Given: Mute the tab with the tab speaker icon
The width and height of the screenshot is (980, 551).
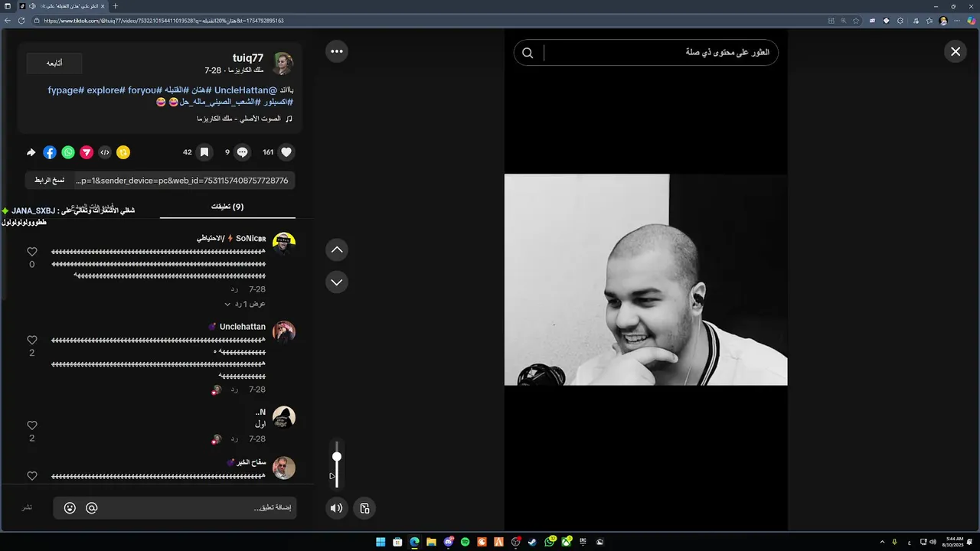Looking at the screenshot, I should click(x=32, y=6).
